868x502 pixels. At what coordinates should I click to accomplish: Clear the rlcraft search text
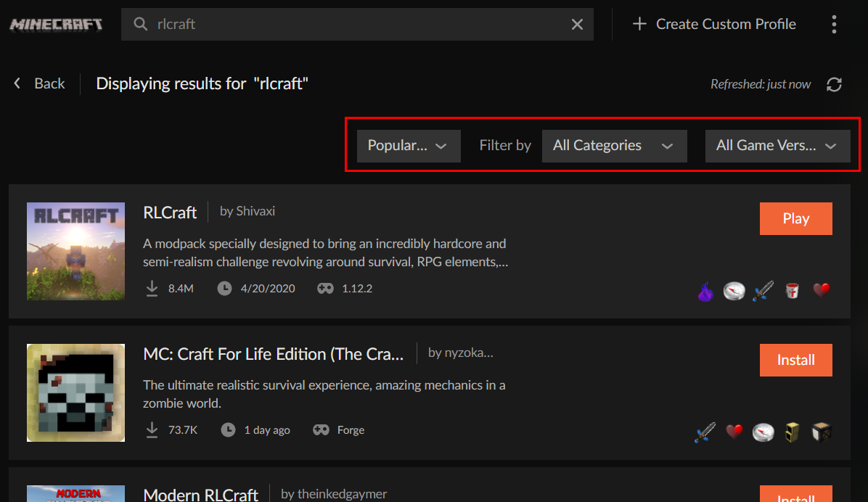[577, 25]
